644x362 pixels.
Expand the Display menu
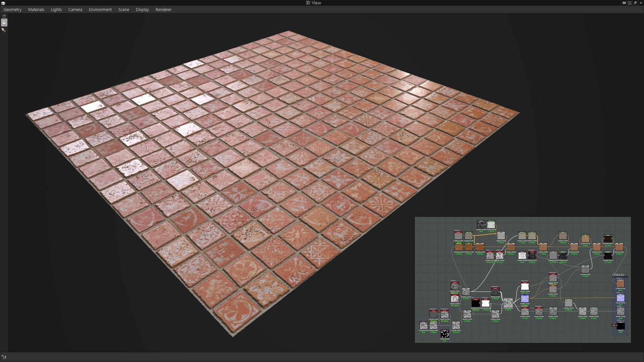[142, 10]
